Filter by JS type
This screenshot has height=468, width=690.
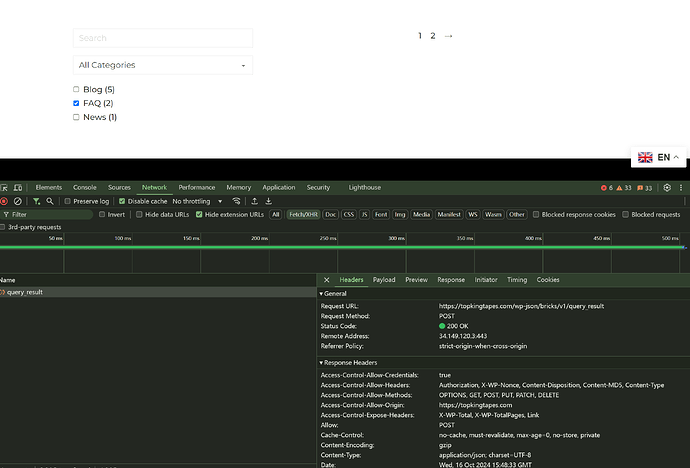pos(364,215)
